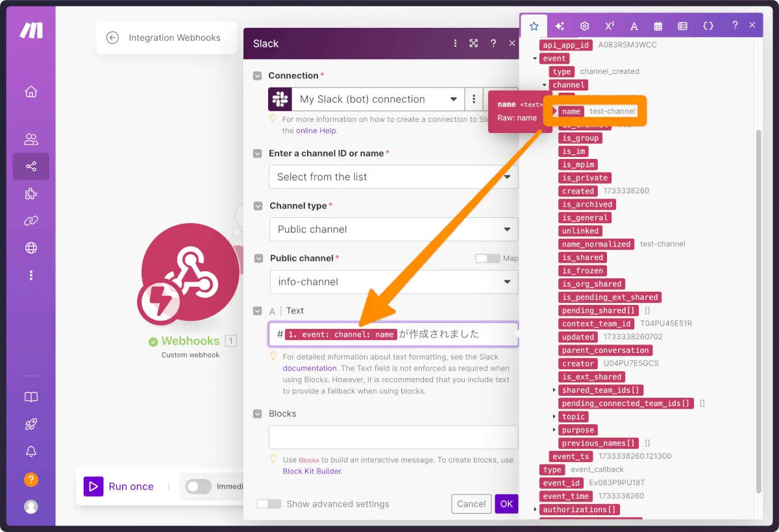Switch to the AI sparkle tab
This screenshot has width=779, height=532.
point(560,26)
